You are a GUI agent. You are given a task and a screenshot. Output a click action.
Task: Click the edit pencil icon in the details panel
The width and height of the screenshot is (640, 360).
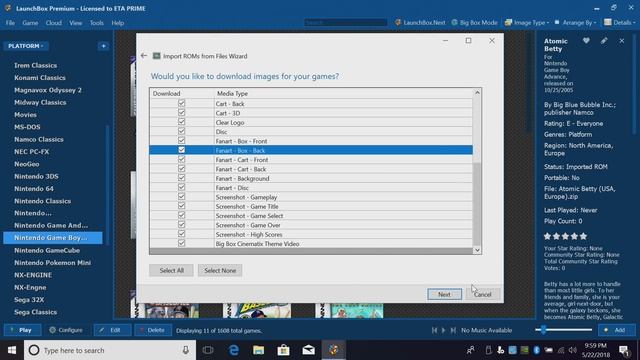pos(604,41)
